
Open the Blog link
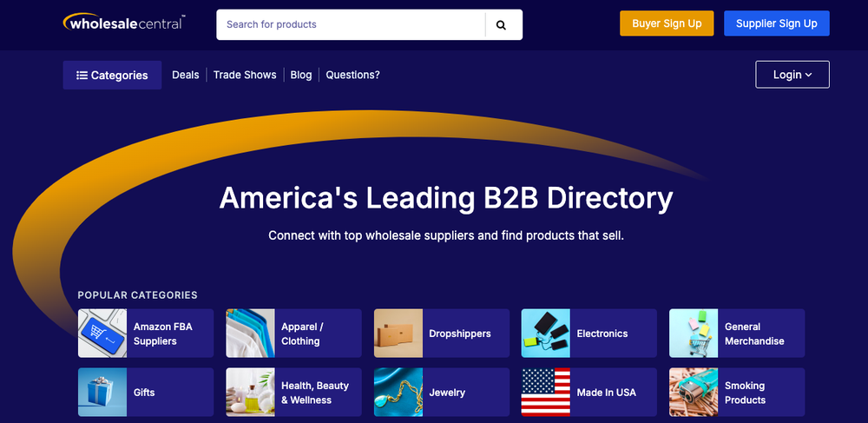(x=301, y=75)
